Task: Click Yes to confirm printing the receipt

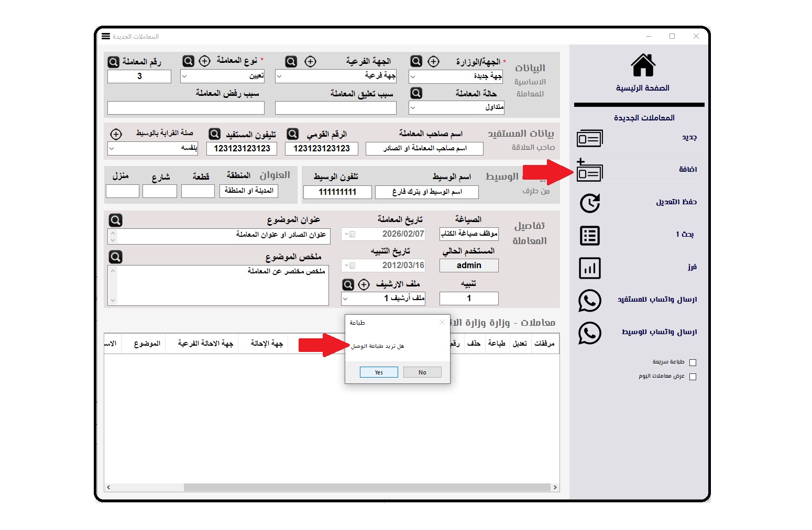Action: [x=378, y=372]
